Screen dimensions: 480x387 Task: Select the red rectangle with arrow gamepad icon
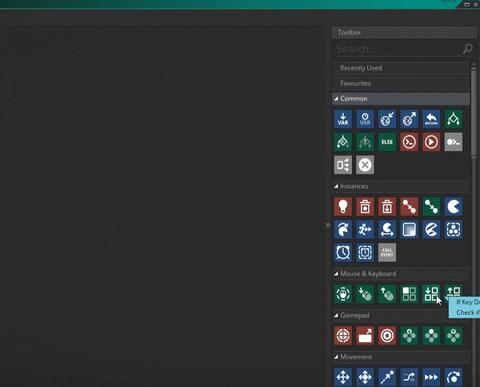pyautogui.click(x=365, y=336)
